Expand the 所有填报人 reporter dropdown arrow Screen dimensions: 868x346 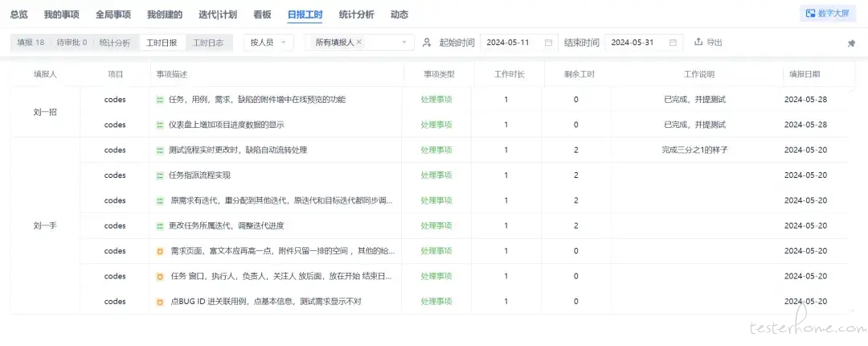(404, 42)
